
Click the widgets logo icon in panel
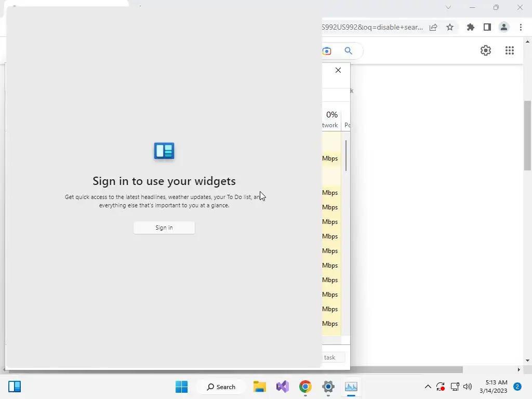point(164,151)
